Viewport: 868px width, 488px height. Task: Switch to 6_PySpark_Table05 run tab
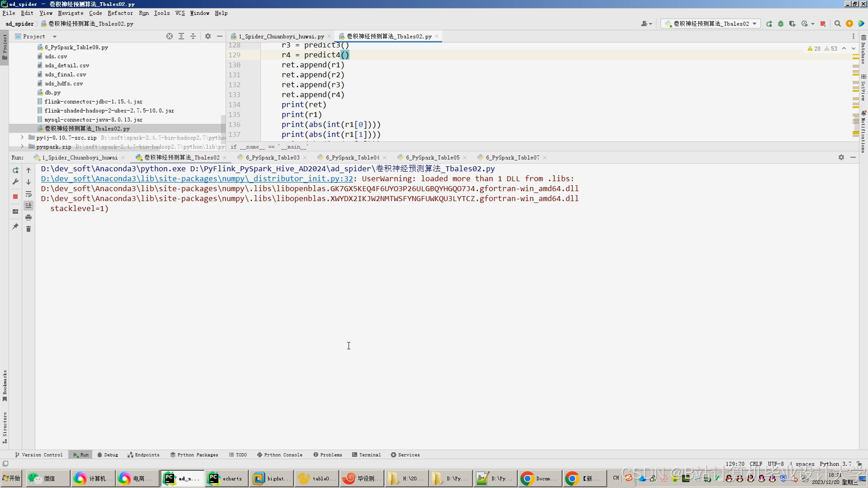coord(432,158)
